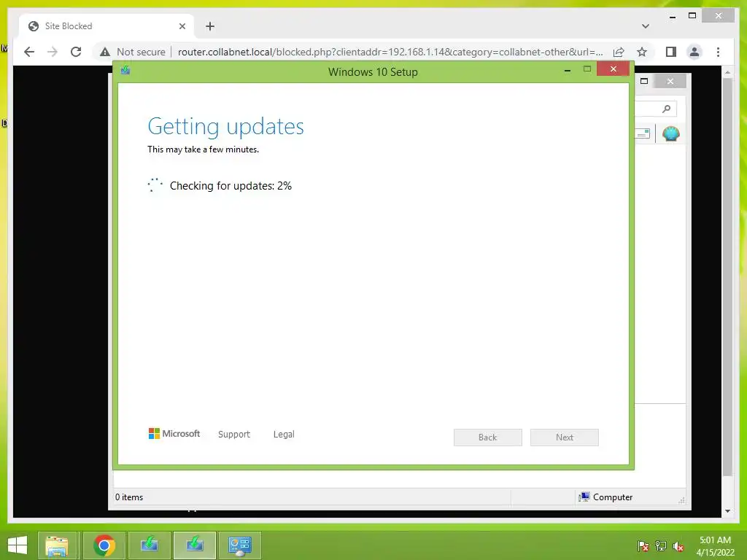The height and width of the screenshot is (560, 747).
Task: Close the background Explorer window
Action: [670, 82]
